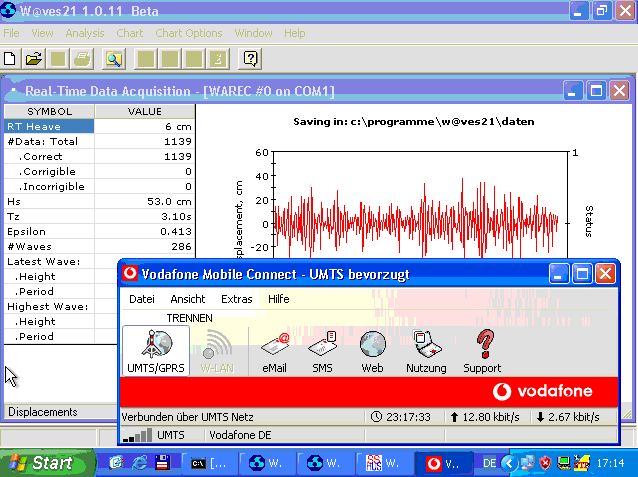Viewport: 638px width, 477px height.
Task: Click the Hs value 53.0 cm
Action: 169,202
